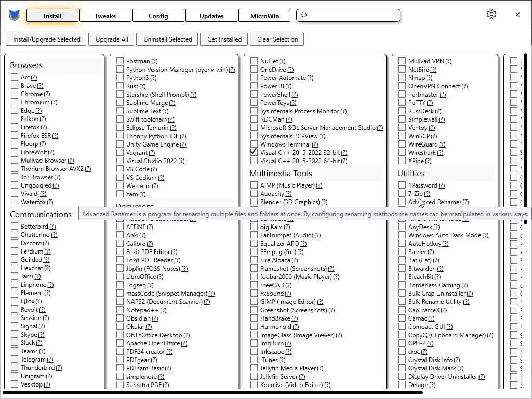Tick the 7-Zip checkbox
Image resolution: width=532 pixels, height=399 pixels.
click(x=402, y=193)
